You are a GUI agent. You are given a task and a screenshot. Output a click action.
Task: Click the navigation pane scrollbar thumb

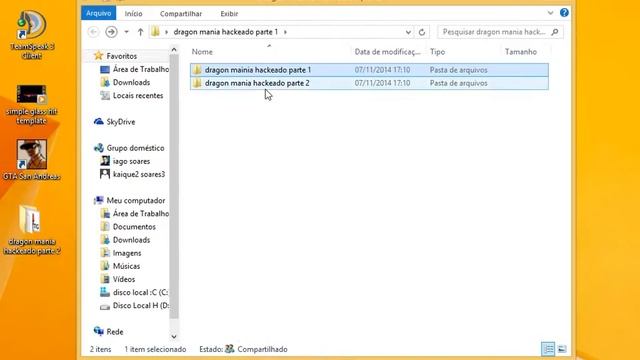tap(174, 187)
